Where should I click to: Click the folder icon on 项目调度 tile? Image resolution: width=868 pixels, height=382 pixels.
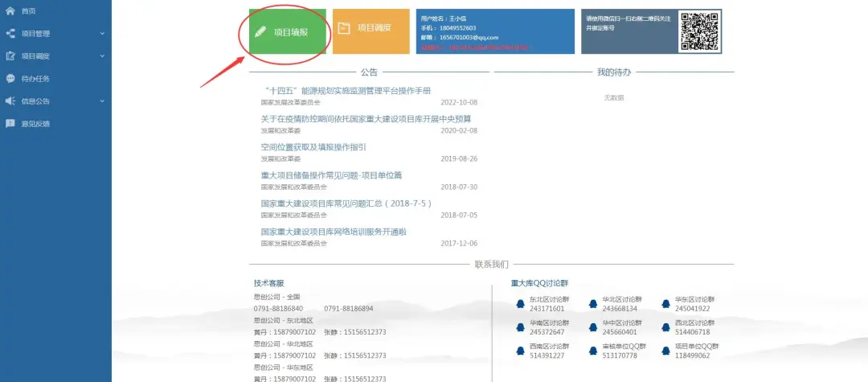(x=344, y=28)
